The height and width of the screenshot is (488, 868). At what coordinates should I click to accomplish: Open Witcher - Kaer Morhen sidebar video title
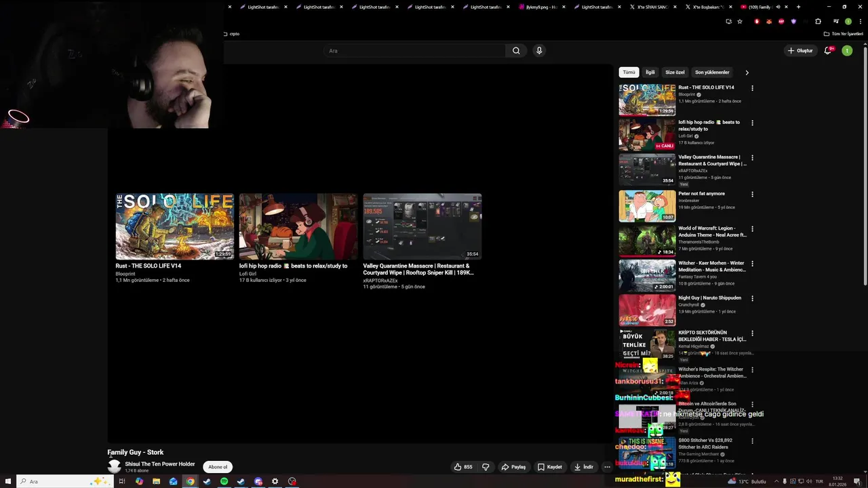[x=711, y=266]
